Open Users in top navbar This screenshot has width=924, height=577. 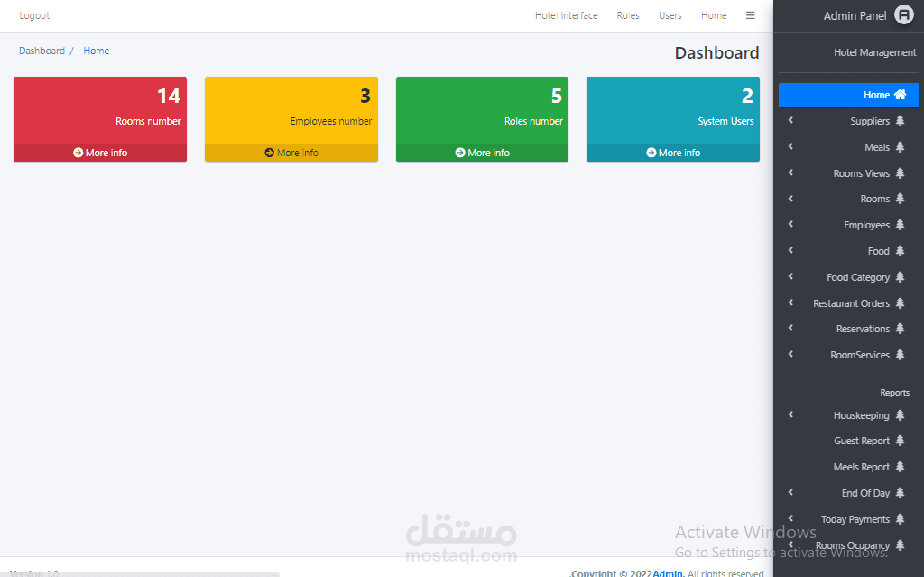coord(670,15)
